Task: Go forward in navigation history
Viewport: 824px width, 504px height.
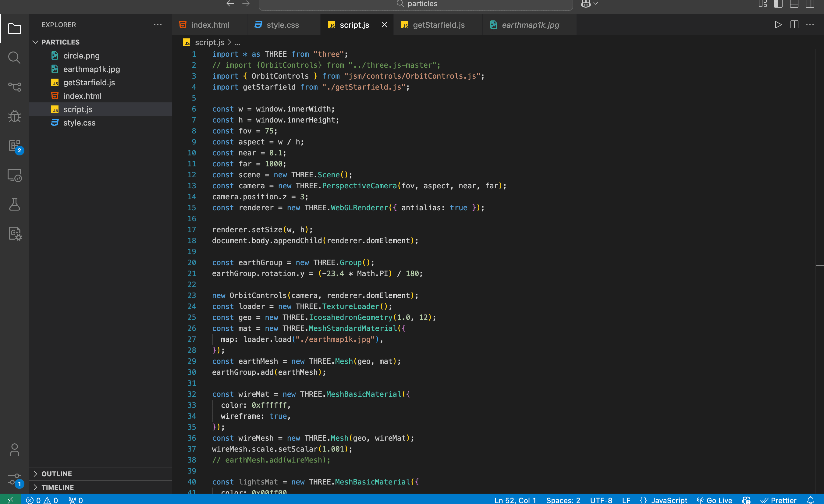Action: tap(246, 4)
